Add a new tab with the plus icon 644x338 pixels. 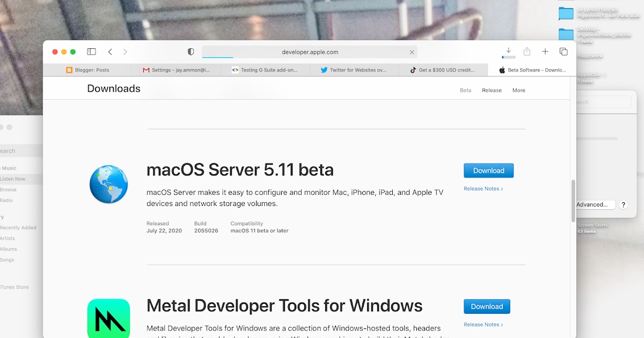point(545,52)
